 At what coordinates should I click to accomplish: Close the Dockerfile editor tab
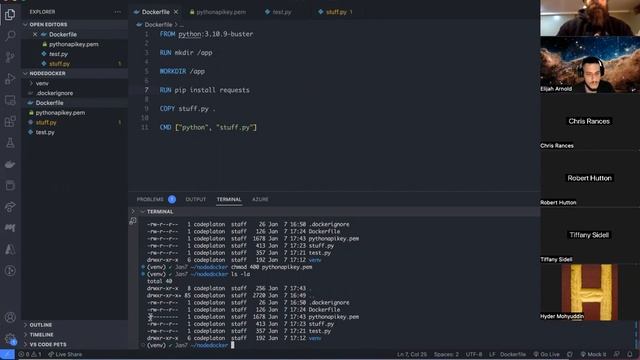point(176,12)
